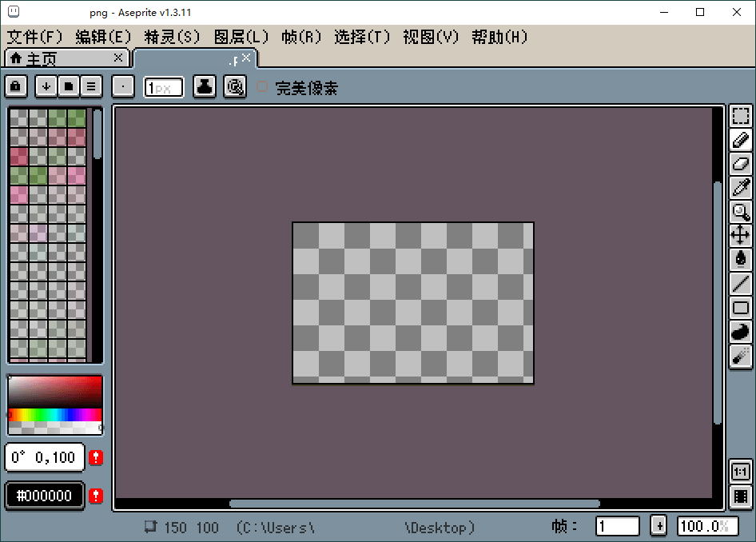
Task: Toggle the palette lock icon
Action: pyautogui.click(x=15, y=86)
